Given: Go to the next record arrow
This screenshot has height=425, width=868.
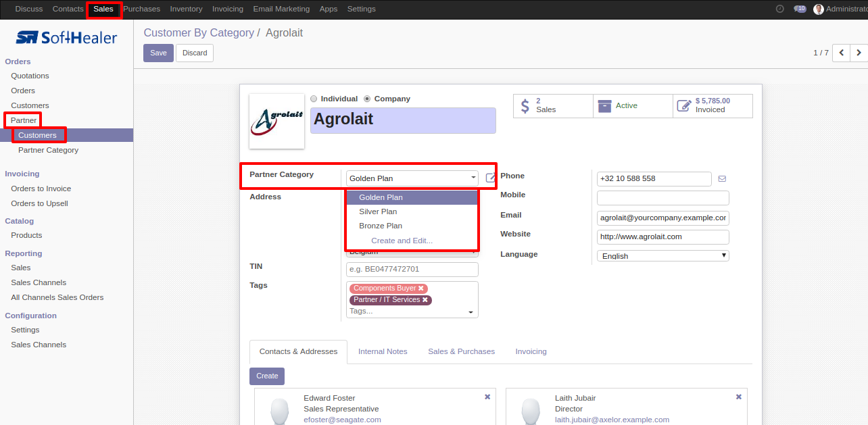Looking at the screenshot, I should (859, 53).
